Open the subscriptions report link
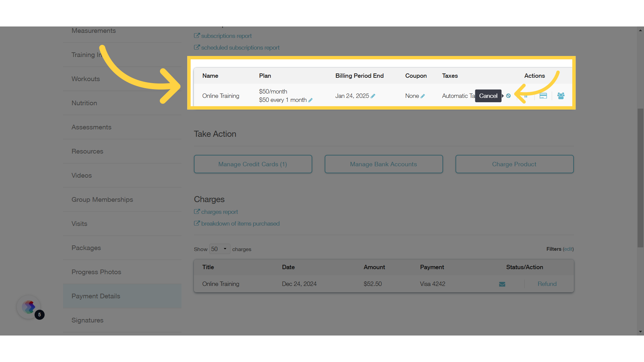The width and height of the screenshot is (644, 362). pos(223,36)
